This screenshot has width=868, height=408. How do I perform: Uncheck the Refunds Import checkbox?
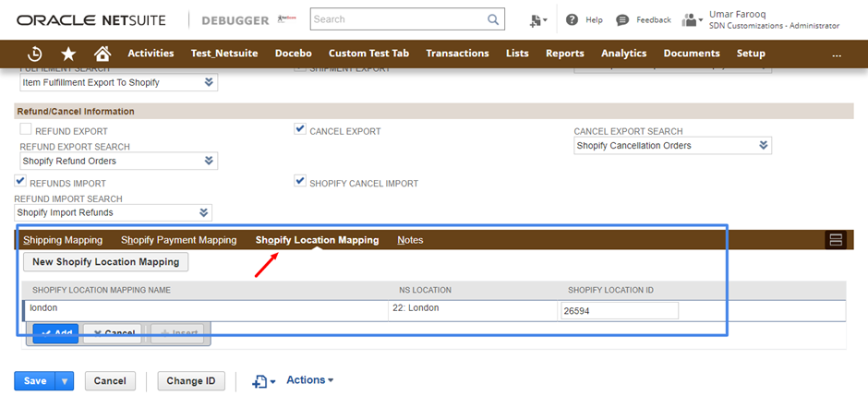point(20,181)
